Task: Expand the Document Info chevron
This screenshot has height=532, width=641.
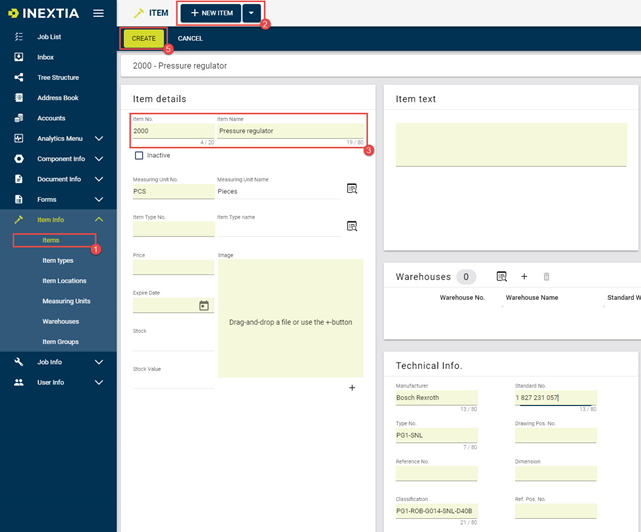Action: tap(99, 179)
